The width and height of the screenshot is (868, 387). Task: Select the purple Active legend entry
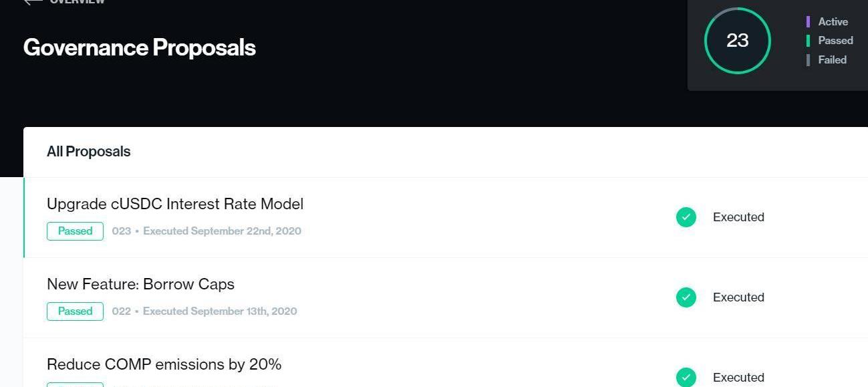click(833, 22)
